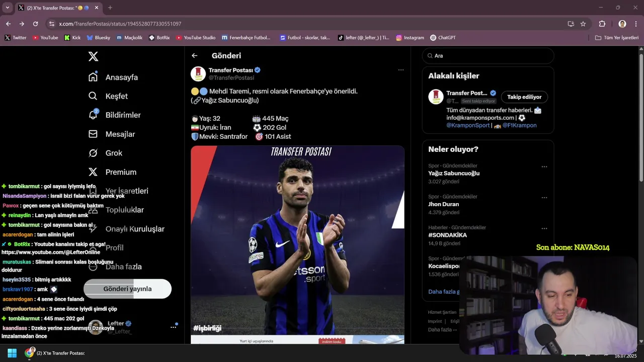Open Bildirimler bell icon
This screenshot has width=644, height=362.
click(x=93, y=115)
